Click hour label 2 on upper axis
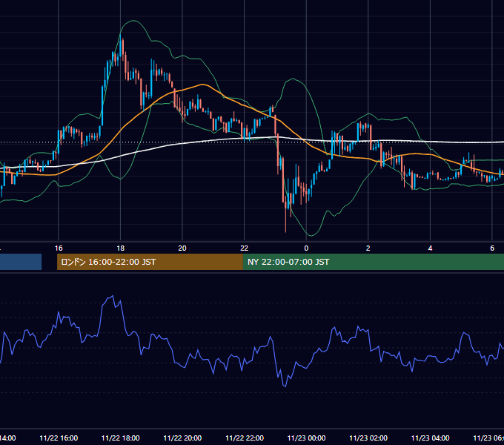The image size is (504, 445). 368,248
